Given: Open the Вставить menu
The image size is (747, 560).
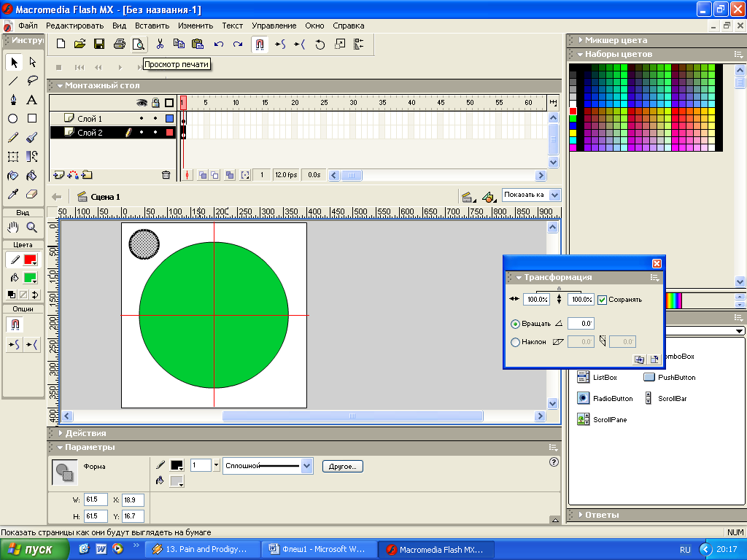Looking at the screenshot, I should point(152,26).
